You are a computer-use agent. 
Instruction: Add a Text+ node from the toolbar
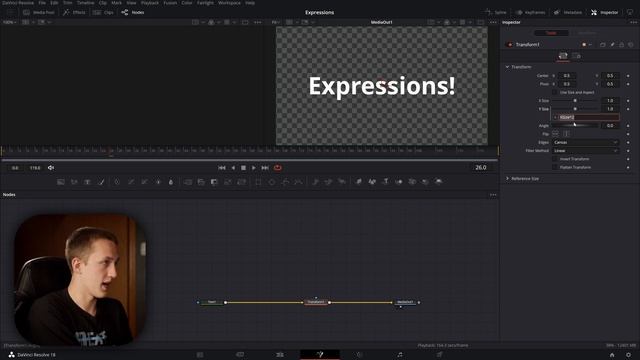tap(87, 182)
